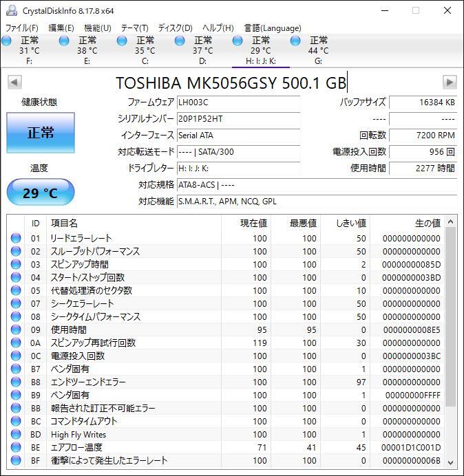Click status orb for drive H: I: J: K:
The width and height of the screenshot is (464, 476).
[238, 41]
